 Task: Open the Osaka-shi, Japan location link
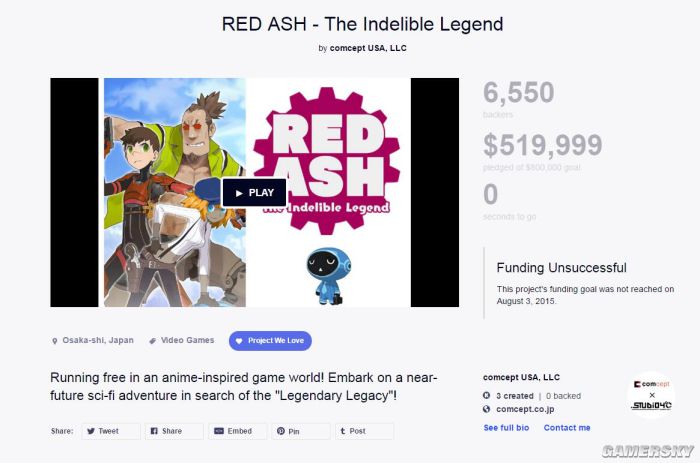(x=98, y=340)
